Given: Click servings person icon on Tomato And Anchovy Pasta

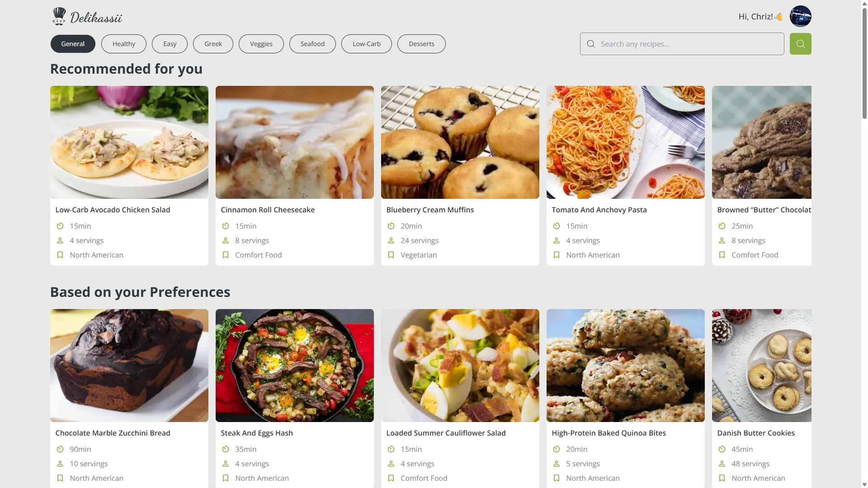Looking at the screenshot, I should [x=557, y=240].
